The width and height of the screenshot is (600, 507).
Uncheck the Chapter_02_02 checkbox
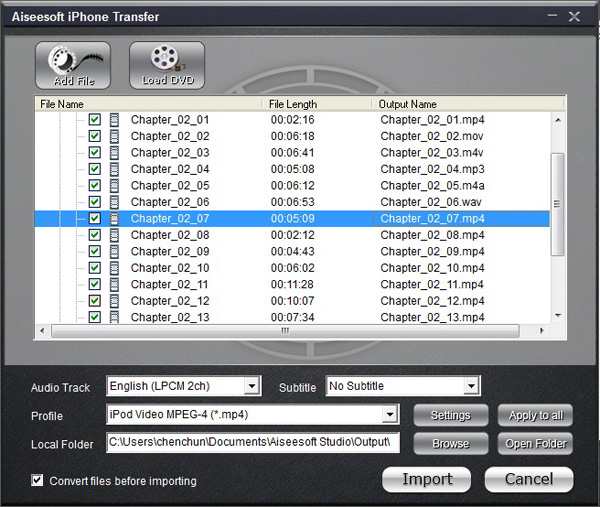pyautogui.click(x=95, y=136)
